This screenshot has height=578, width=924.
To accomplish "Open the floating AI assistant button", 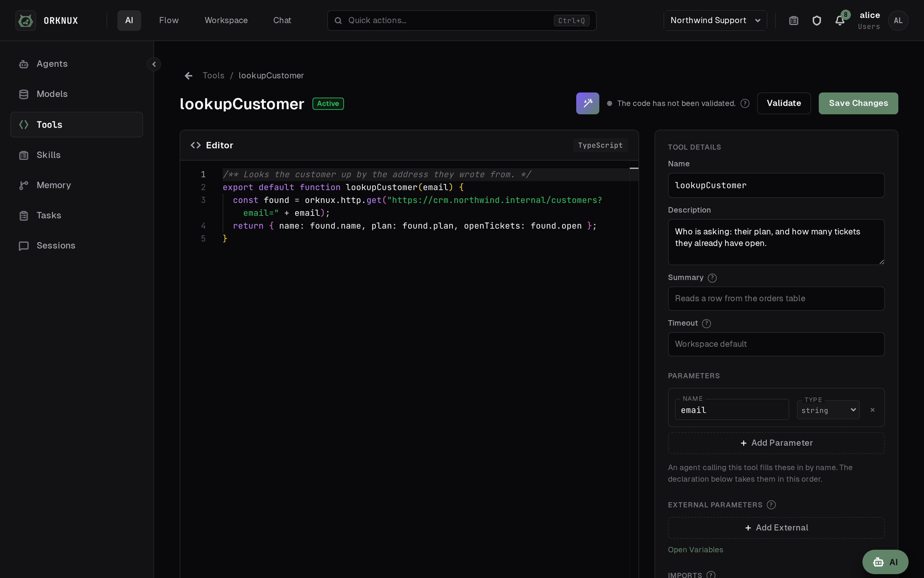I will pos(885,562).
